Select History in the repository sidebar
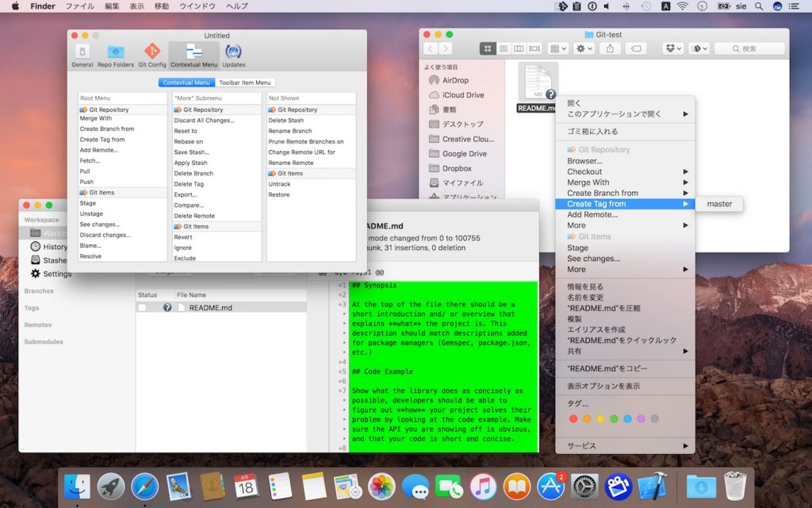Image resolution: width=812 pixels, height=508 pixels. 49,247
